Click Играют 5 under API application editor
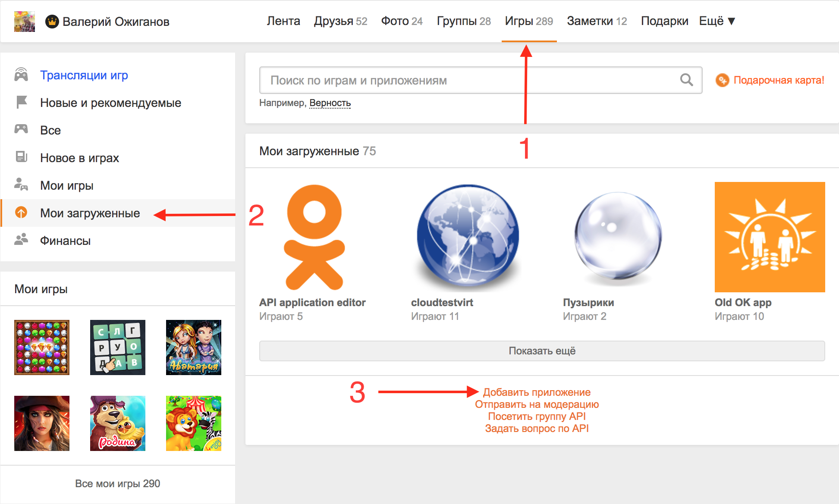The height and width of the screenshot is (504, 839). click(281, 316)
